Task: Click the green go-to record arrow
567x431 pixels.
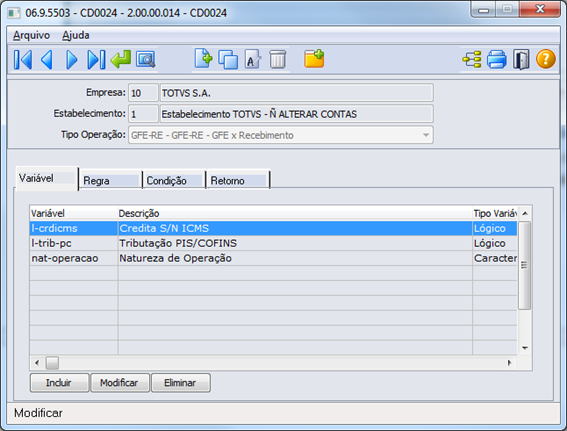Action: (121, 59)
